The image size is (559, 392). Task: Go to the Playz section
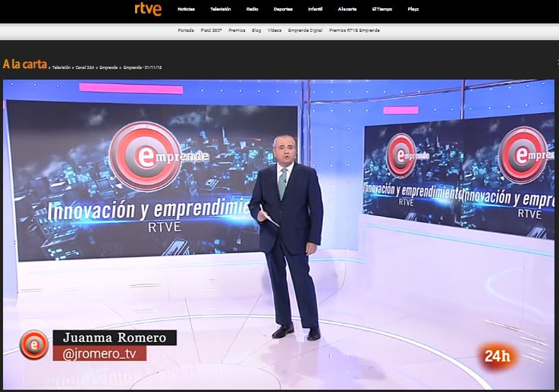[x=413, y=9]
